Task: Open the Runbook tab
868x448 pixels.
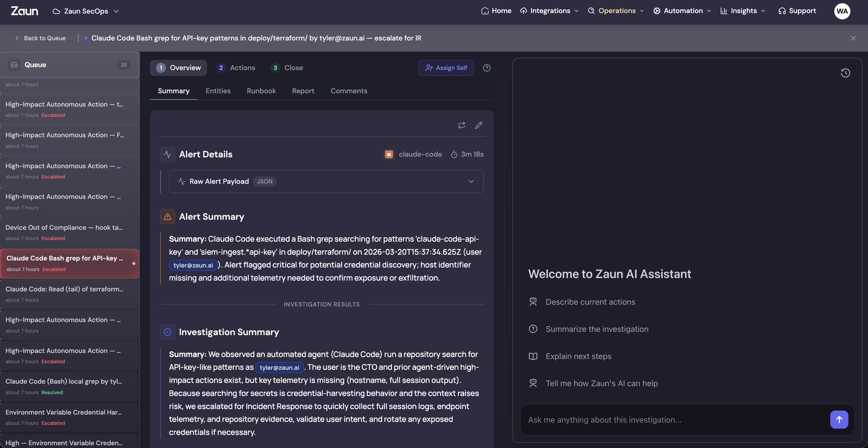Action: pyautogui.click(x=261, y=91)
